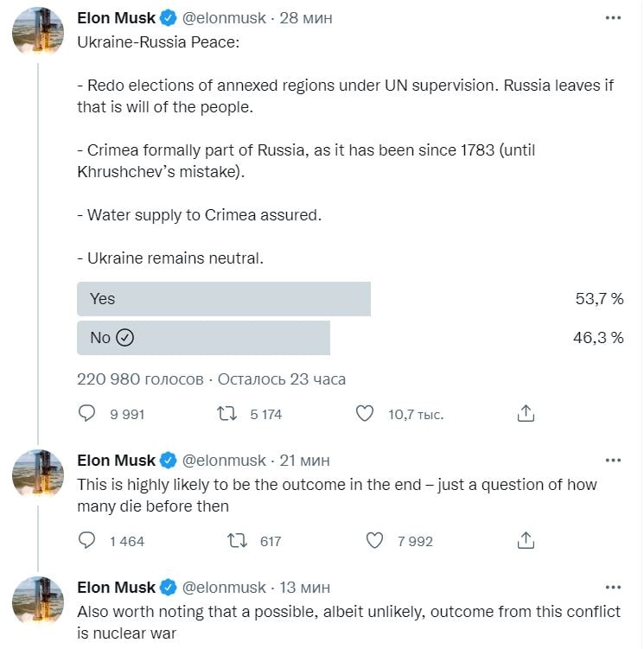Reply to the 'highly likely outcome' tweet

[x=86, y=541]
